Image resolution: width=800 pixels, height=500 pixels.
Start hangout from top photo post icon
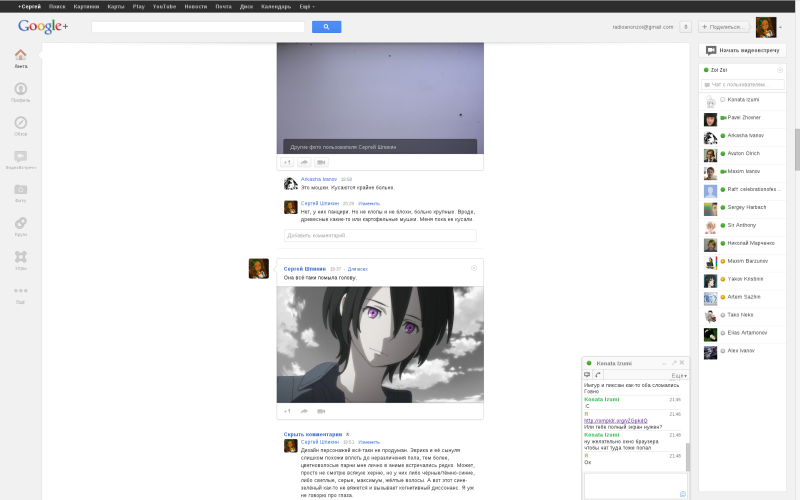tap(321, 162)
